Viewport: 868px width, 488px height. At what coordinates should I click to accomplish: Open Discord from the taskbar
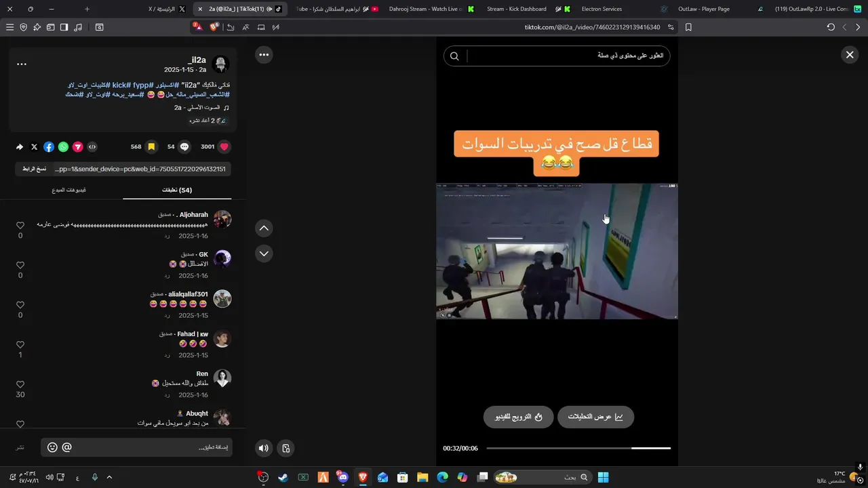(x=342, y=477)
